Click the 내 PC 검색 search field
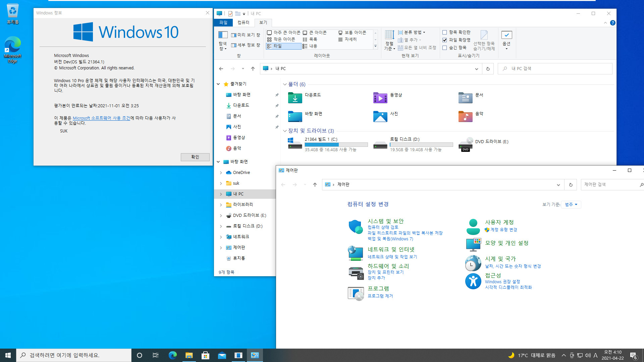Screen dimensions: 644x362 [555, 69]
